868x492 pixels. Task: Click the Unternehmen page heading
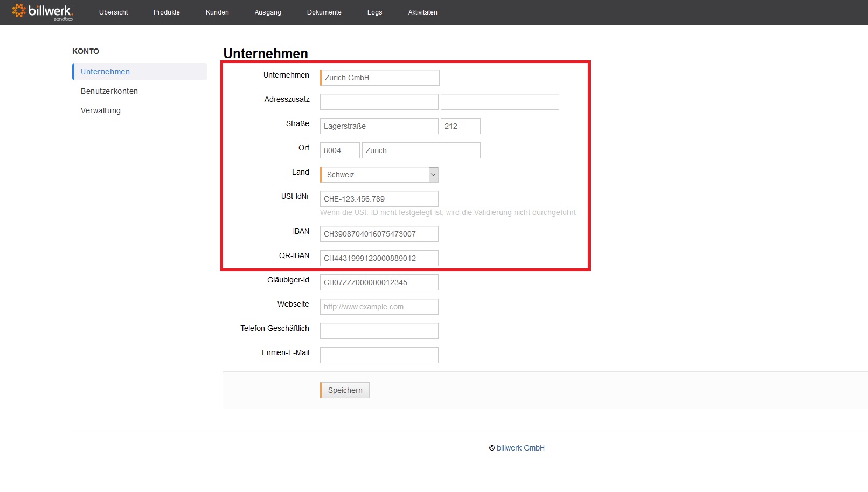pos(266,53)
